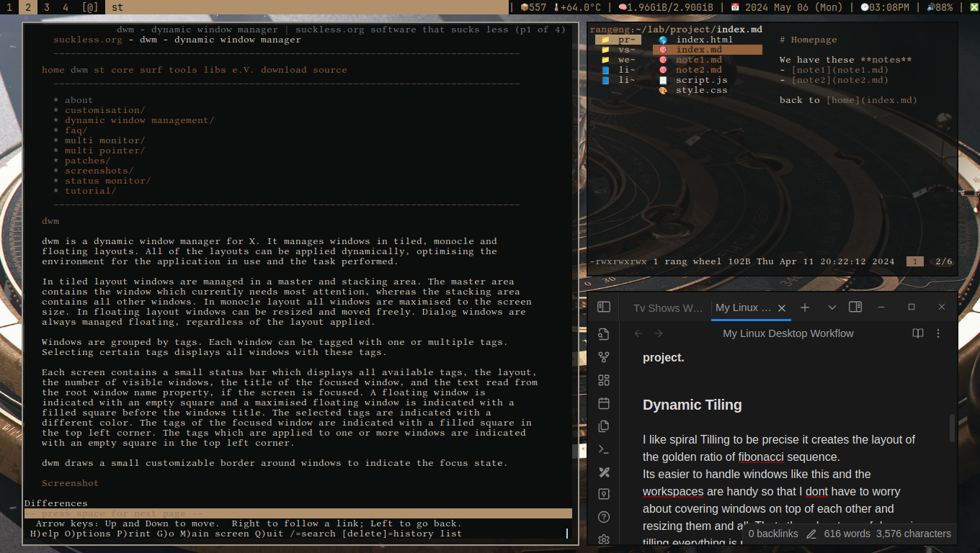980x553 pixels.
Task: Click the memory usage brain indicator
Action: [x=665, y=7]
